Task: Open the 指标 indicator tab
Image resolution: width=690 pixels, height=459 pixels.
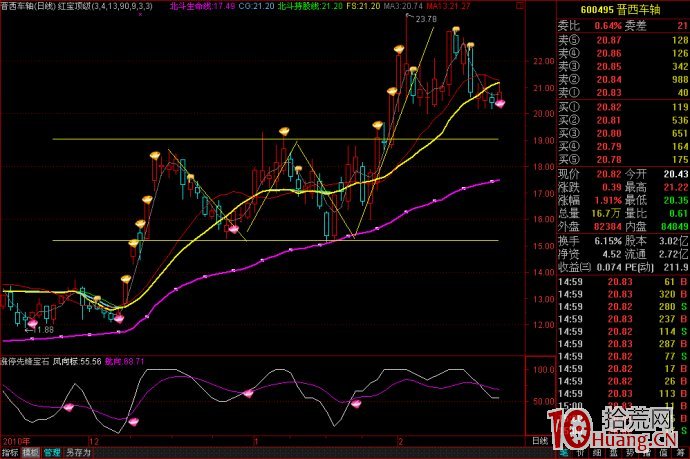Action: pyautogui.click(x=10, y=453)
